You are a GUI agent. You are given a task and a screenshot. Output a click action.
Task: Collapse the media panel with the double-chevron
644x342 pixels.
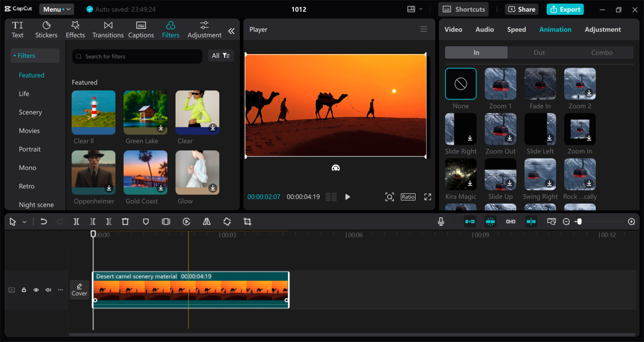coord(231,31)
